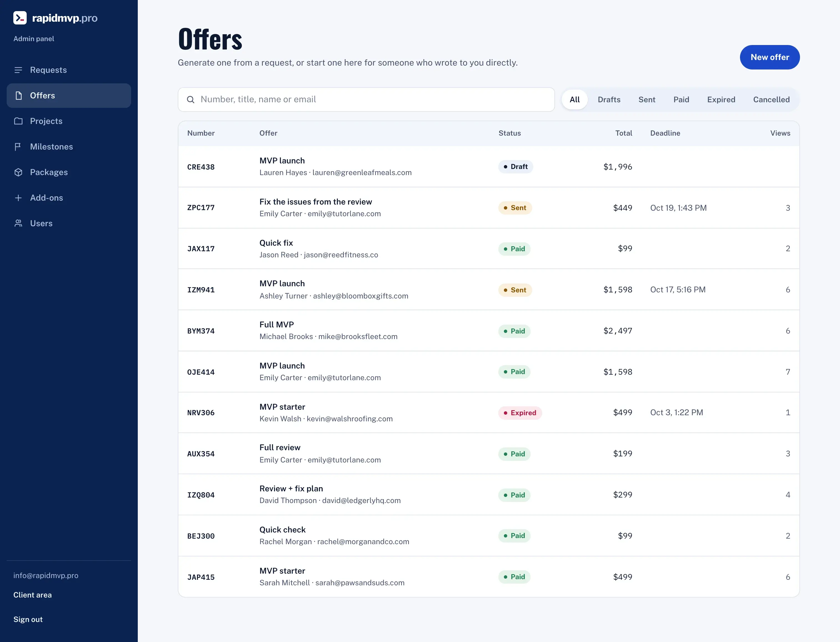
Task: Click the rapidmvp.pro logo icon
Action: (x=20, y=18)
